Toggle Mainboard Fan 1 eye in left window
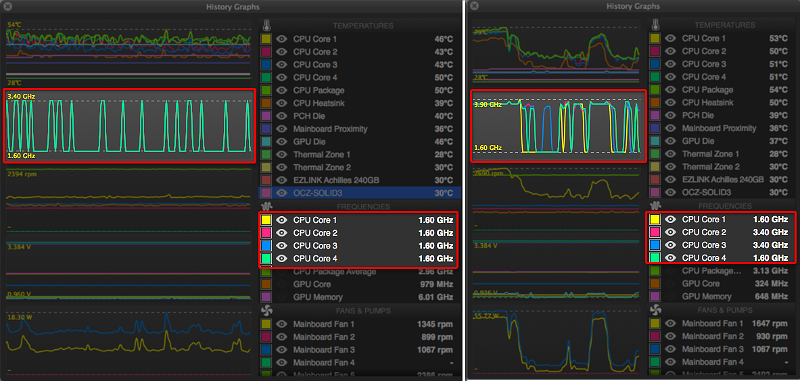This screenshot has width=800, height=381. pyautogui.click(x=281, y=324)
